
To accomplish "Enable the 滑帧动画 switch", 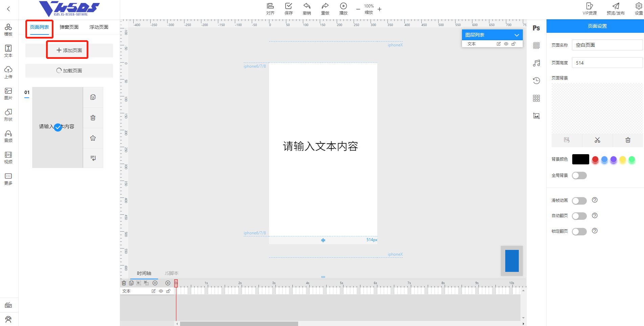I will coord(579,201).
